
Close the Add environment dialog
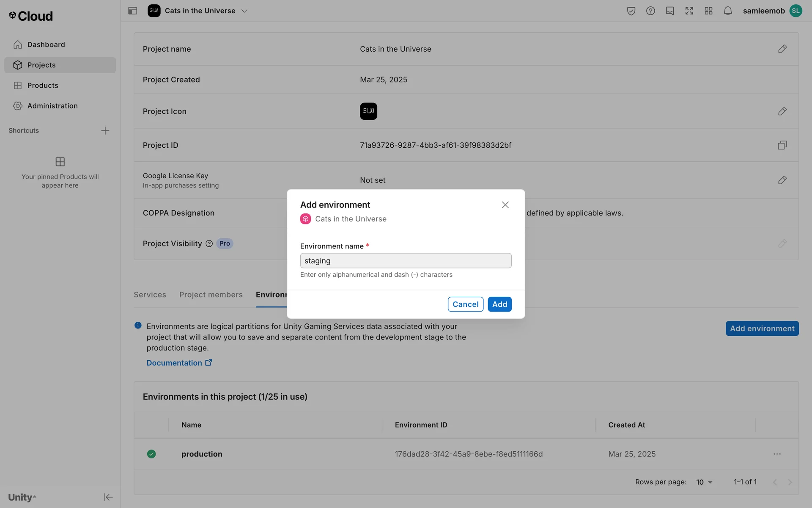pyautogui.click(x=505, y=205)
